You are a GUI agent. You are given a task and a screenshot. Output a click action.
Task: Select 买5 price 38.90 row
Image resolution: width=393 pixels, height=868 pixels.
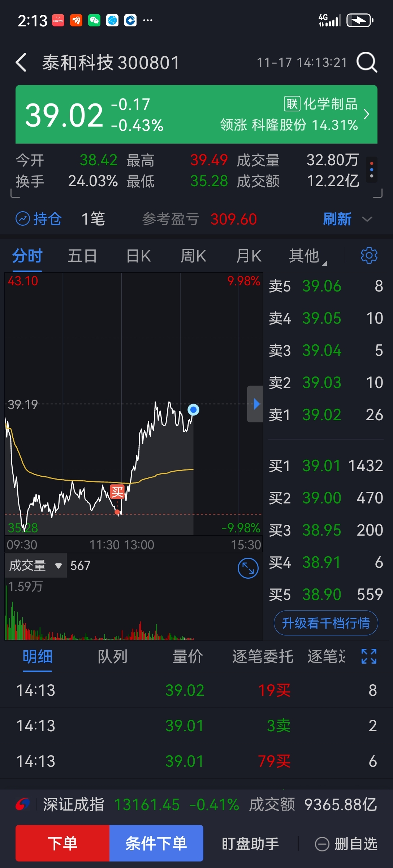326,595
